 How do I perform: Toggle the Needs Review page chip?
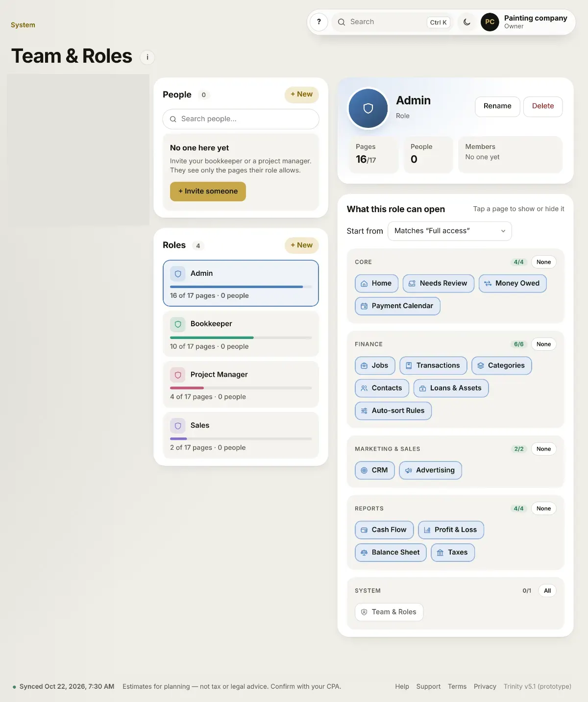tap(439, 283)
